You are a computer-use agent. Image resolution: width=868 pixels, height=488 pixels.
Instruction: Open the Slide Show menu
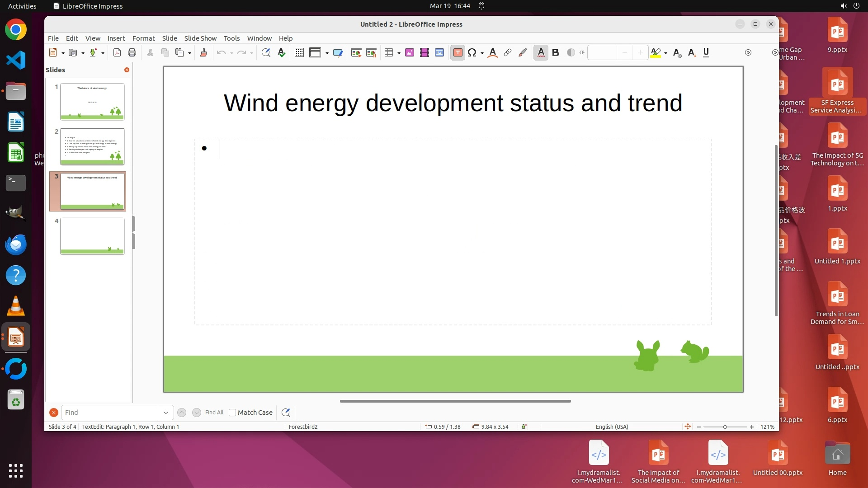[x=200, y=38]
